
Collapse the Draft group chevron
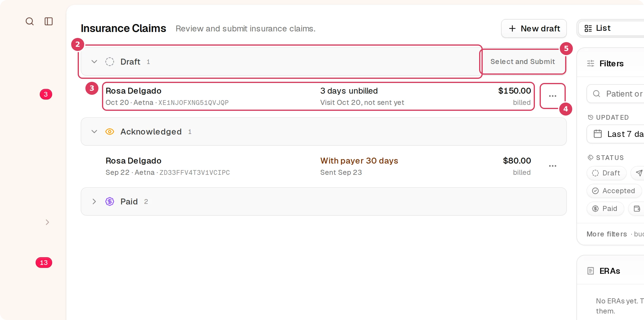coord(94,62)
